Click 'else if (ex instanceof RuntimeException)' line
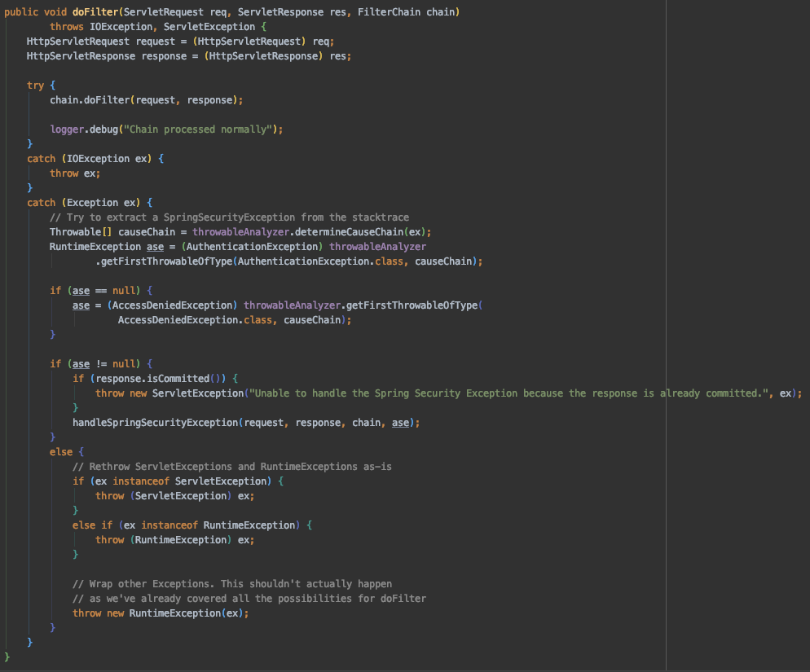The height and width of the screenshot is (672, 810). 192,525
